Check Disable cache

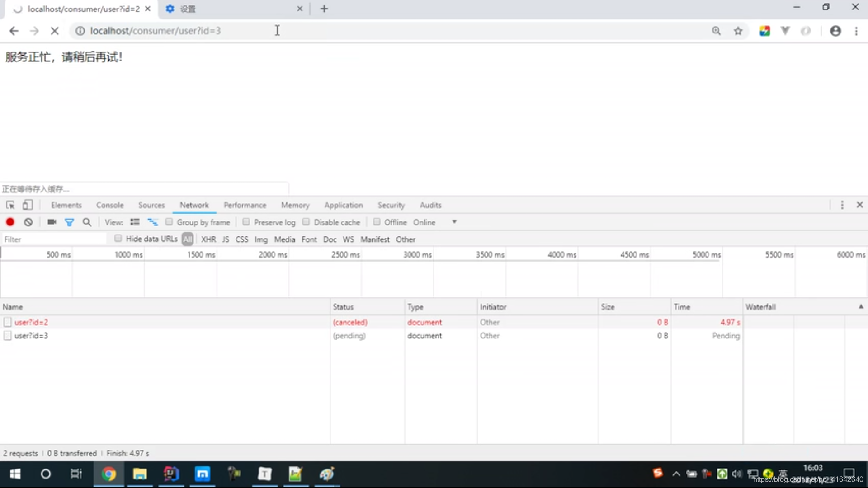point(306,222)
